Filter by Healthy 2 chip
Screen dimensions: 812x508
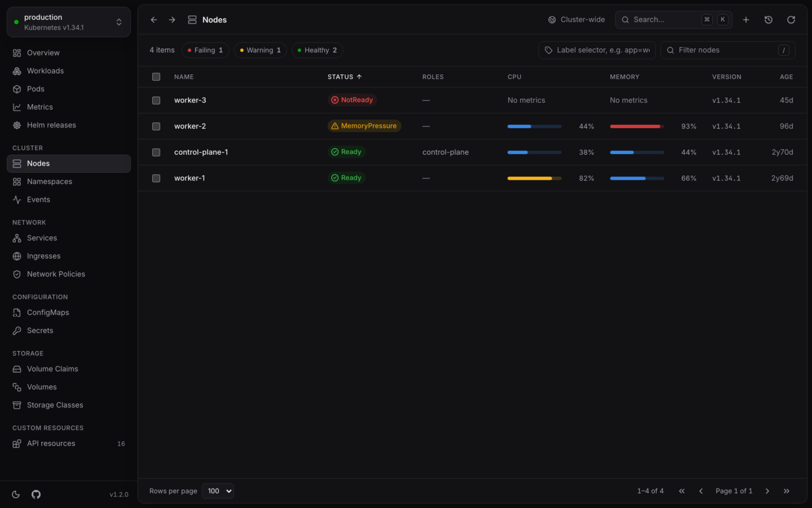click(x=317, y=50)
